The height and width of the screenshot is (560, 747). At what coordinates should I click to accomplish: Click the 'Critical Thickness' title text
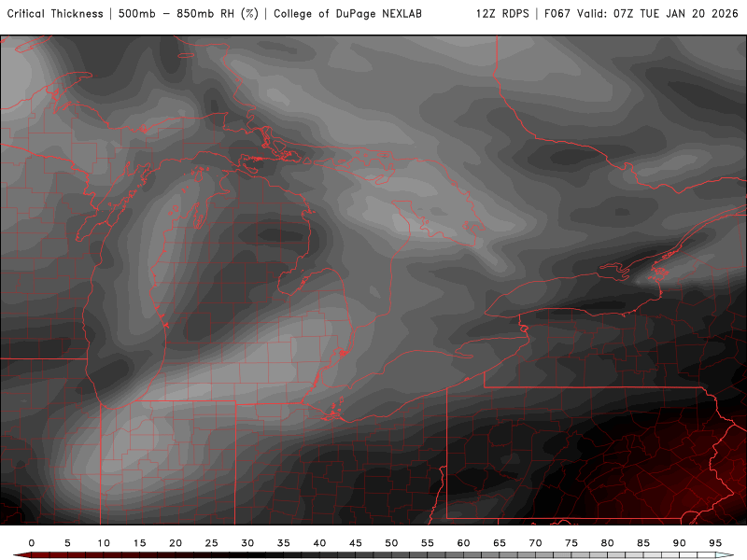coord(55,14)
